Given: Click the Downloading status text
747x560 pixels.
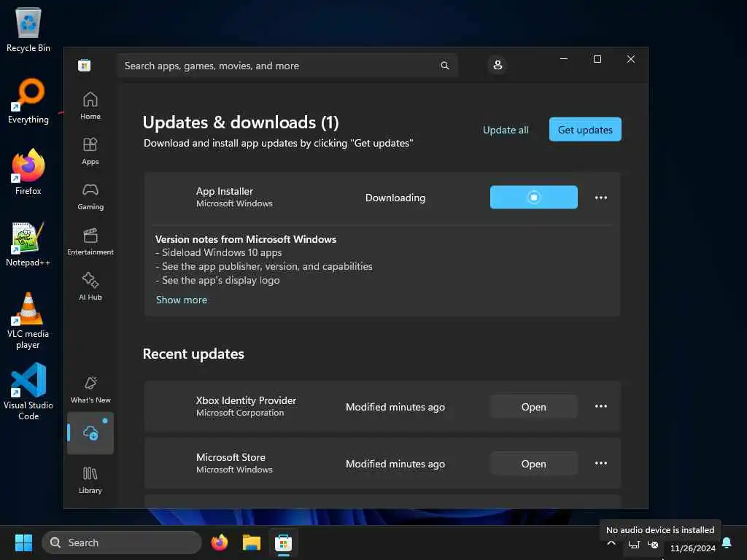Looking at the screenshot, I should coord(395,198).
